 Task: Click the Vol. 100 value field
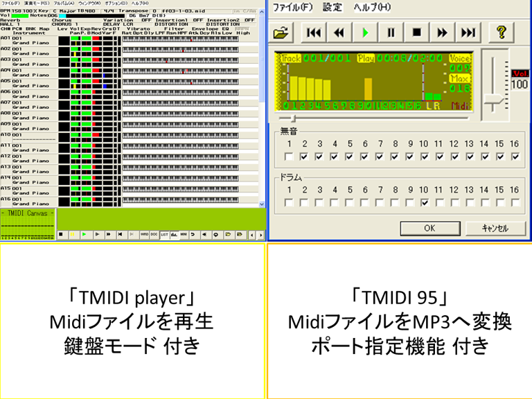pyautogui.click(x=520, y=84)
